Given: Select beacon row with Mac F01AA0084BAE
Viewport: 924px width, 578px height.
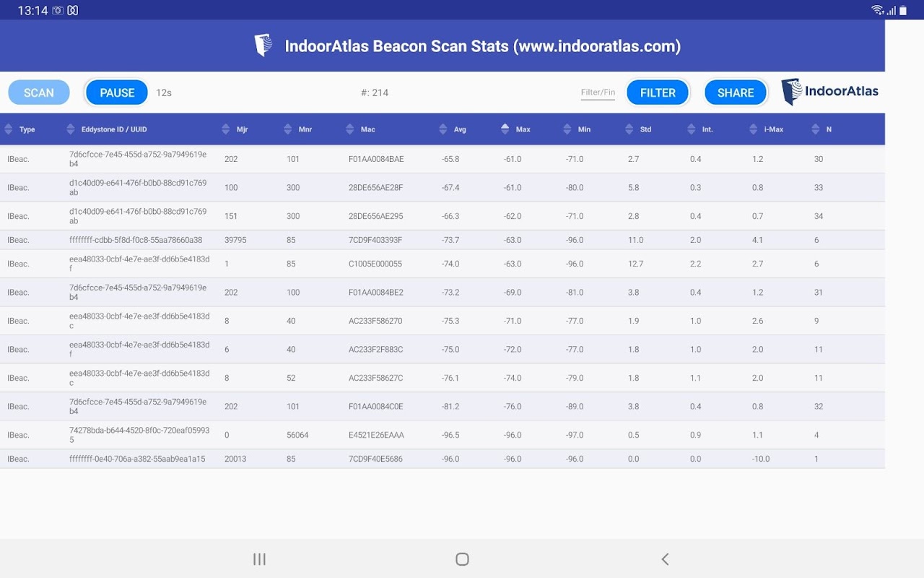Looking at the screenshot, I should (x=375, y=159).
